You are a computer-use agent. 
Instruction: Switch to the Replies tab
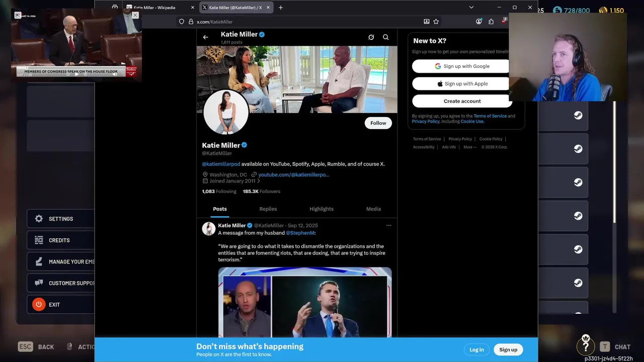[x=268, y=209]
